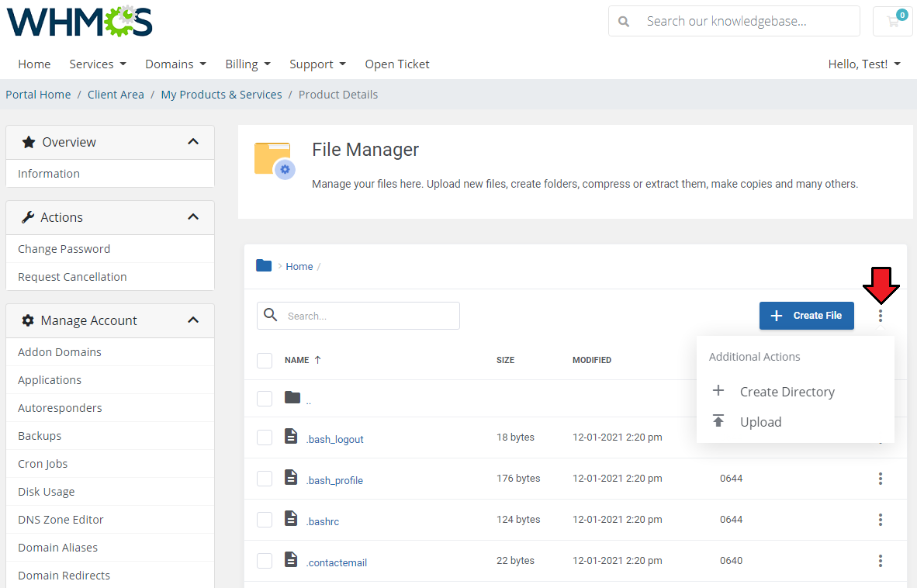
Task: Open the vertical dots menu next to Create File
Action: 881,316
